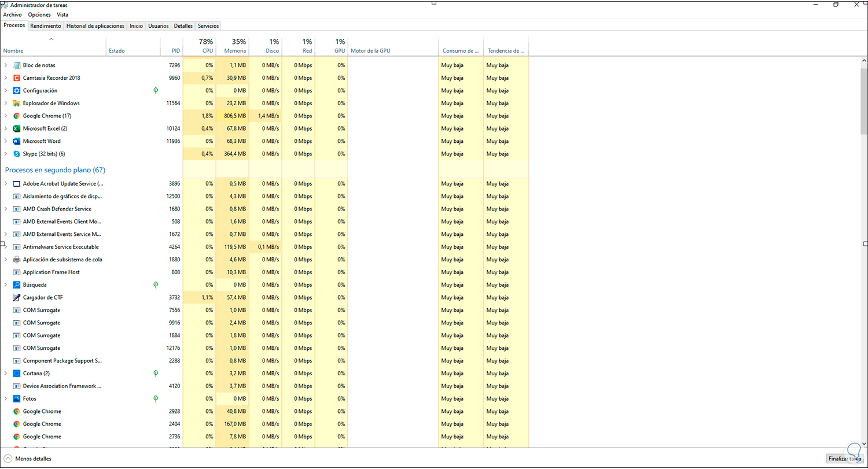Sort by the Red column header
868x469 pixels.
pyautogui.click(x=299, y=46)
